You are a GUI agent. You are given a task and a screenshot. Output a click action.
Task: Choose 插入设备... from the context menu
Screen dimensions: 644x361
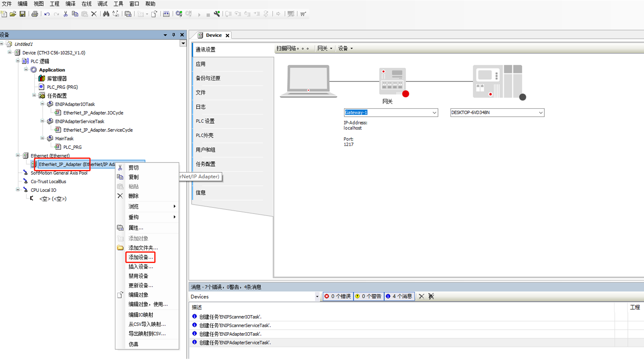pyautogui.click(x=141, y=267)
